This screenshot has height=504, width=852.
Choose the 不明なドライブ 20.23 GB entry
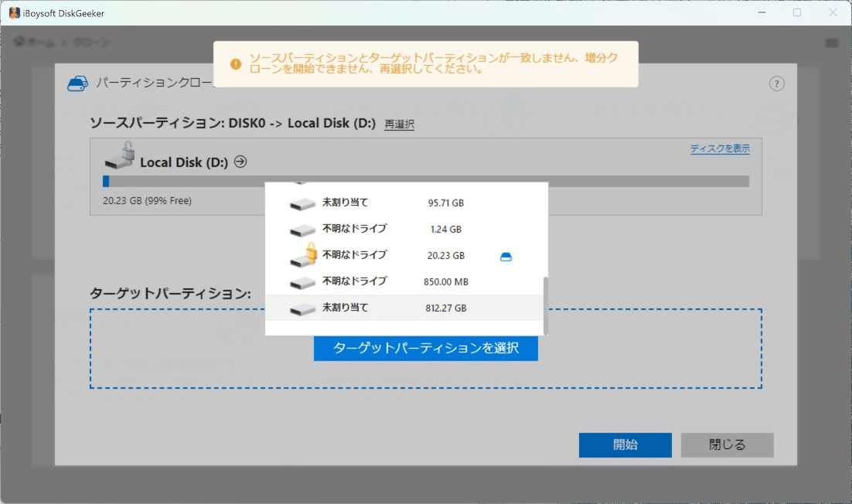coord(404,255)
